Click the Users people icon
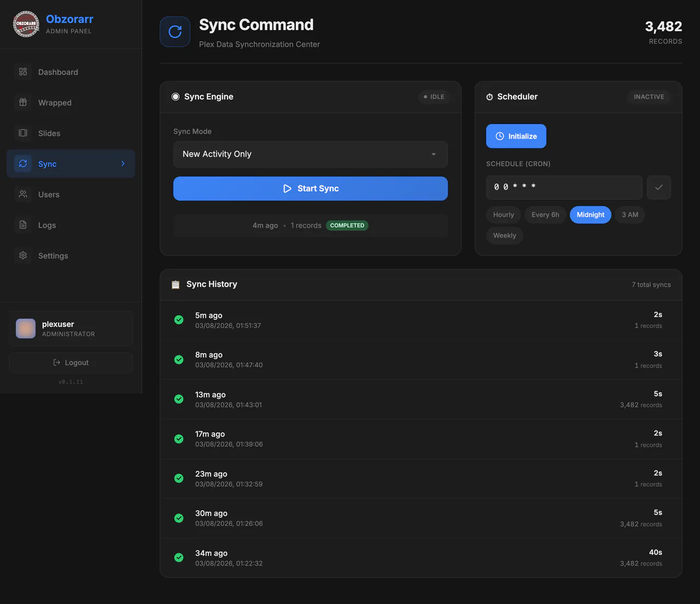 23,194
